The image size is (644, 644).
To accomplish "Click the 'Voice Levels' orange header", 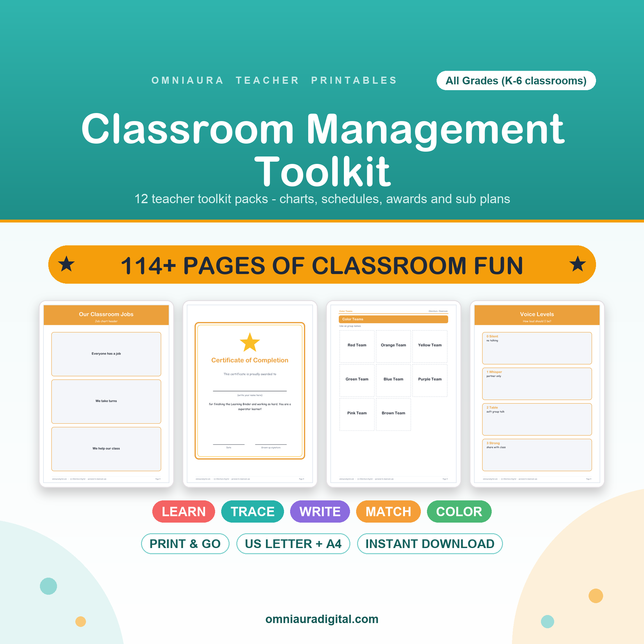I will tap(537, 315).
